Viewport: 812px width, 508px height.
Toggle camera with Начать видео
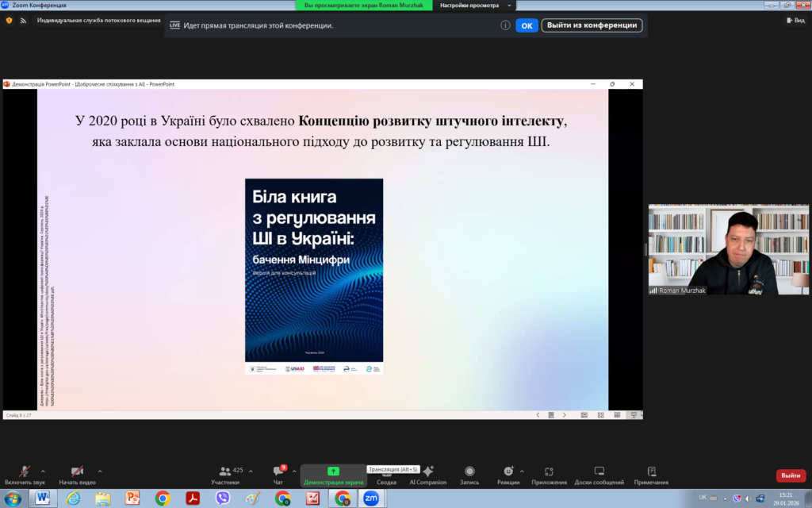pos(77,473)
